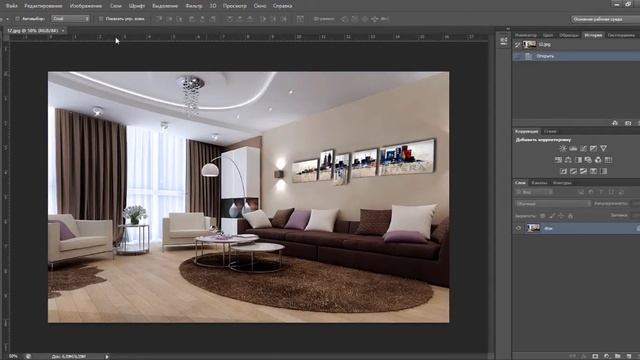Add Posterize adjustment icon

pos(573,171)
